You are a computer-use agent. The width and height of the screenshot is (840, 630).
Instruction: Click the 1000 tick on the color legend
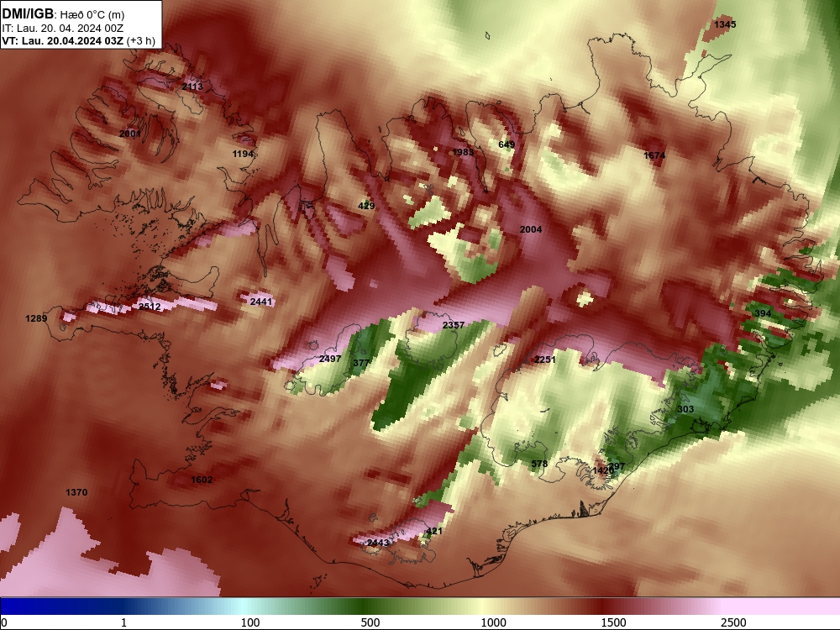493,622
